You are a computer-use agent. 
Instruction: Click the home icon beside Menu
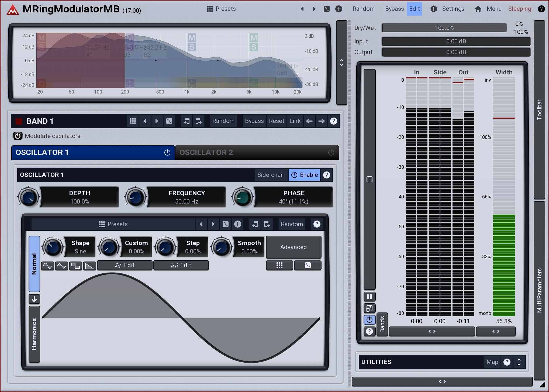478,9
